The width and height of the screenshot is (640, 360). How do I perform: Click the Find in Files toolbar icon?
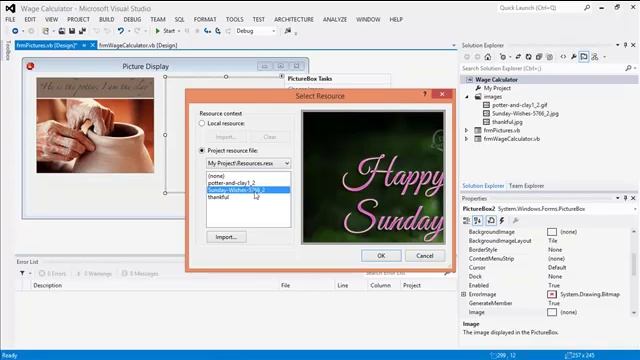(x=288, y=31)
